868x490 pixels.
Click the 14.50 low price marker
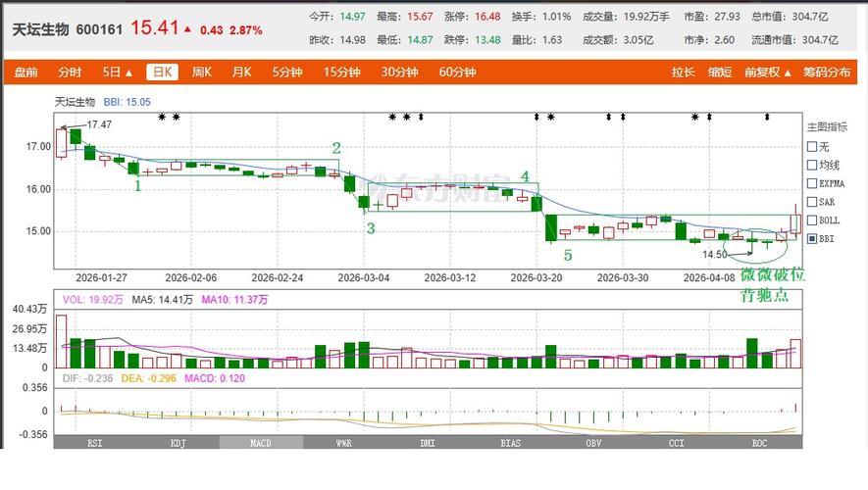[715, 255]
